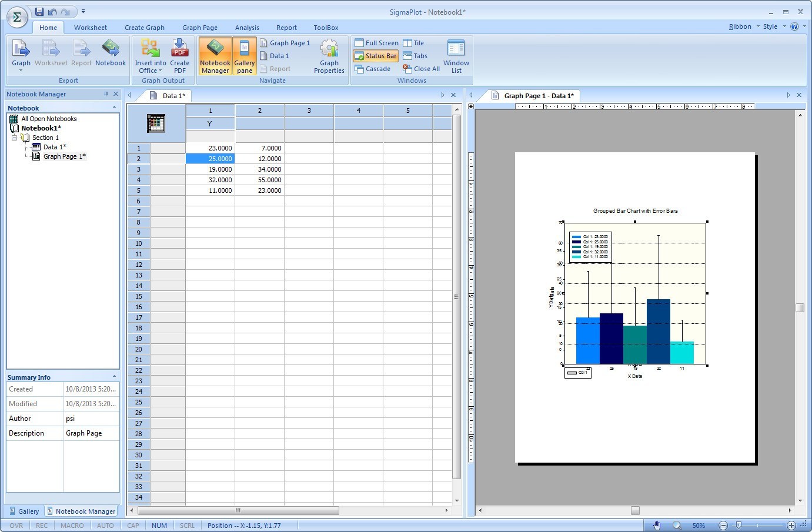812x532 pixels.
Task: Click the worksheet select-all grid icon
Action: [156, 123]
